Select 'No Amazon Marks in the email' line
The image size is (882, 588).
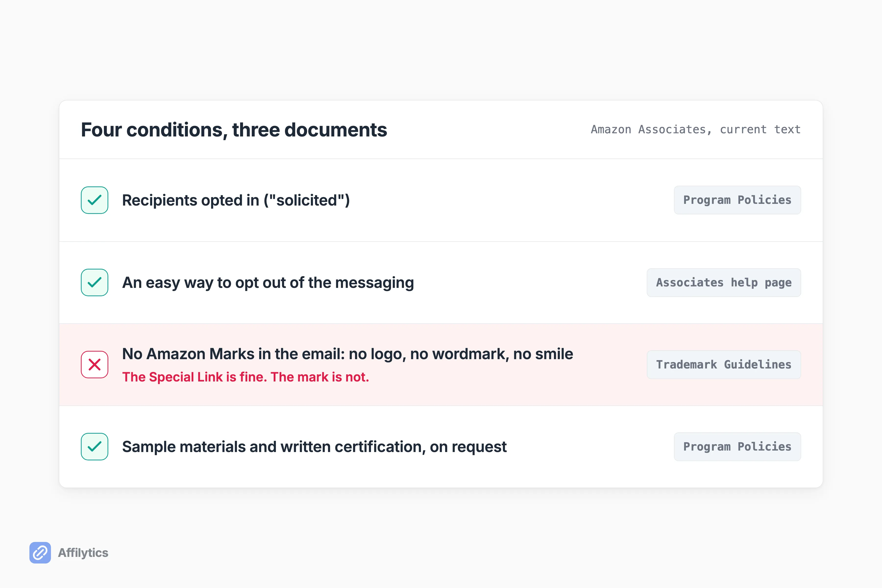(348, 354)
